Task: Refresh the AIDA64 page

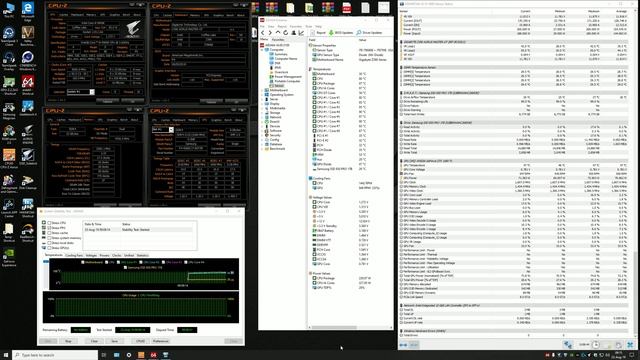Action: [285, 33]
